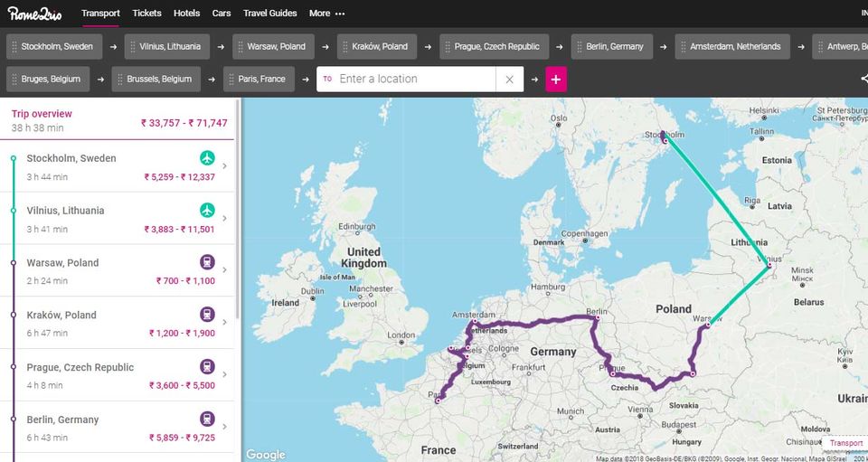This screenshot has width=868, height=462.
Task: Click the drag handle on the Amsterdam chip
Action: pyautogui.click(x=684, y=46)
